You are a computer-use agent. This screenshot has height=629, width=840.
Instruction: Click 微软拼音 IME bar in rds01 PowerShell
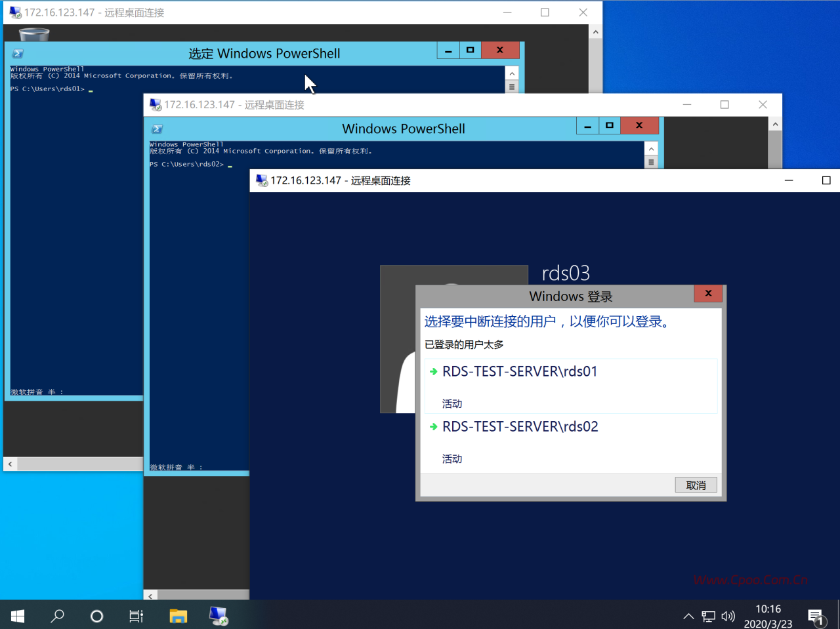coord(37,392)
